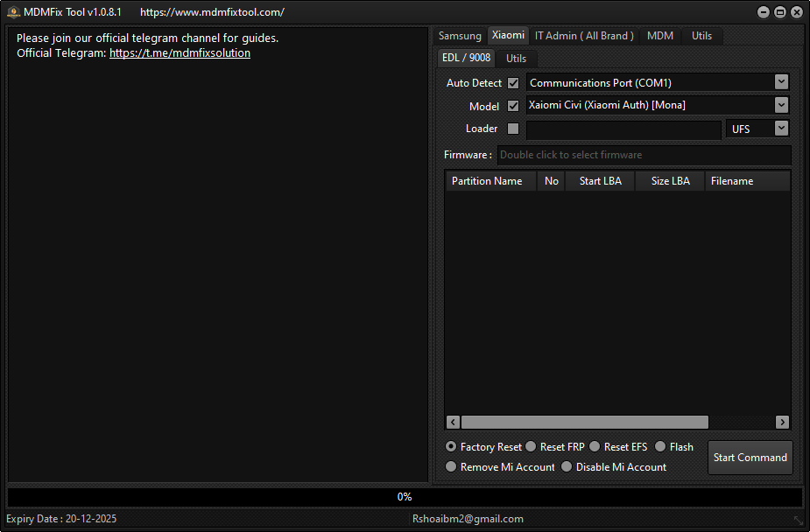The width and height of the screenshot is (810, 532).
Task: Click the MDMFix Tool logo icon
Action: pyautogui.click(x=12, y=11)
